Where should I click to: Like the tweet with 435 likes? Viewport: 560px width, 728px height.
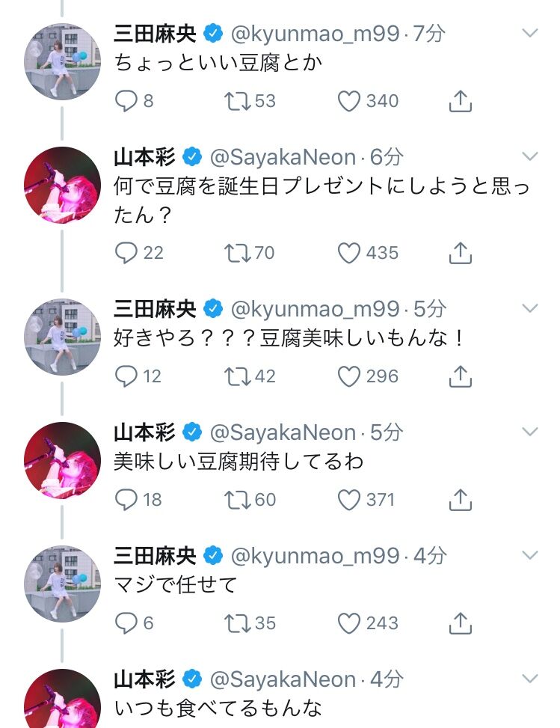(349, 253)
